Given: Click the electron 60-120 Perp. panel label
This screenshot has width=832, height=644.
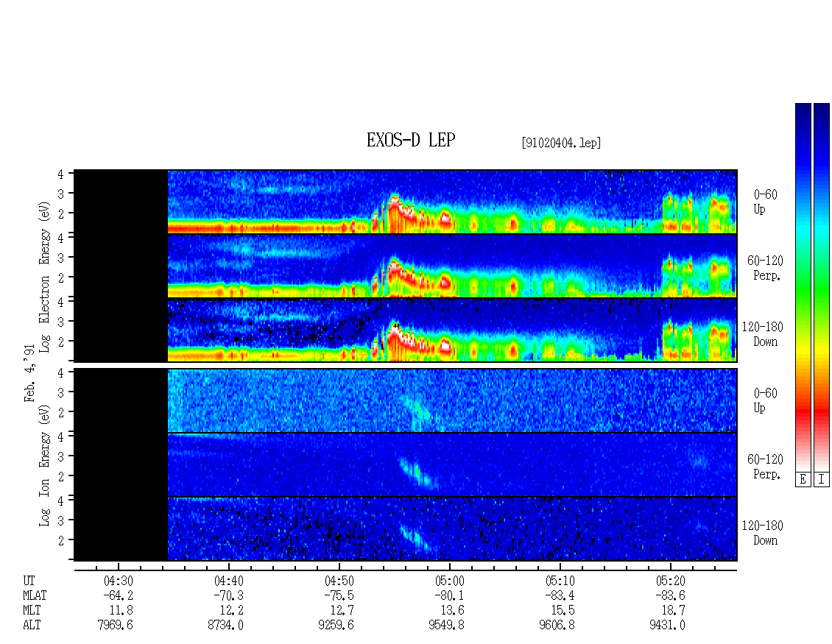Looking at the screenshot, I should click(x=765, y=268).
